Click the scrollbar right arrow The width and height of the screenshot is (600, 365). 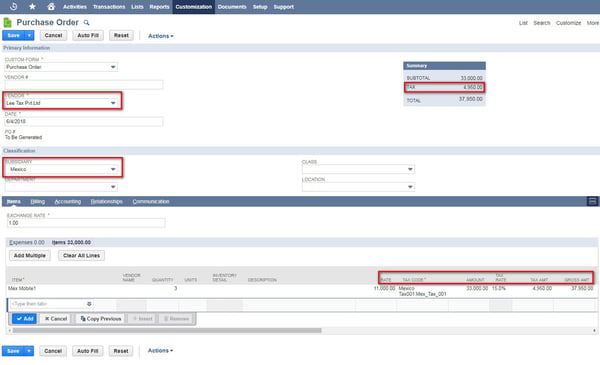[x=594, y=330]
